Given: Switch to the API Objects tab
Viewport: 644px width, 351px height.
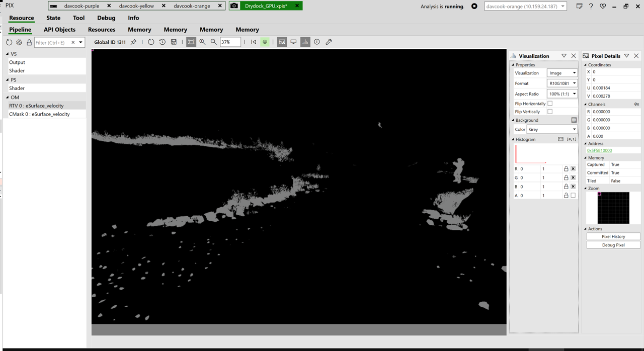Looking at the screenshot, I should click(x=59, y=30).
